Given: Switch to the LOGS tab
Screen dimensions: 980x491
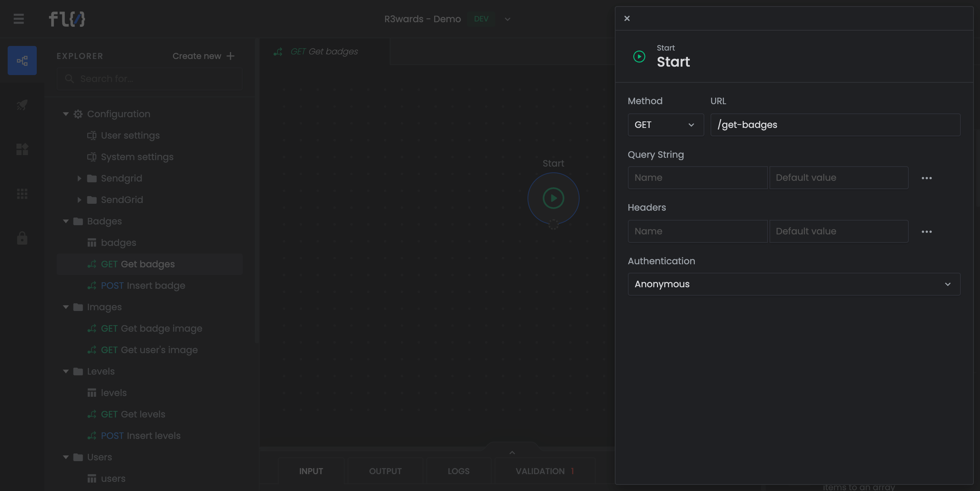Looking at the screenshot, I should point(459,471).
